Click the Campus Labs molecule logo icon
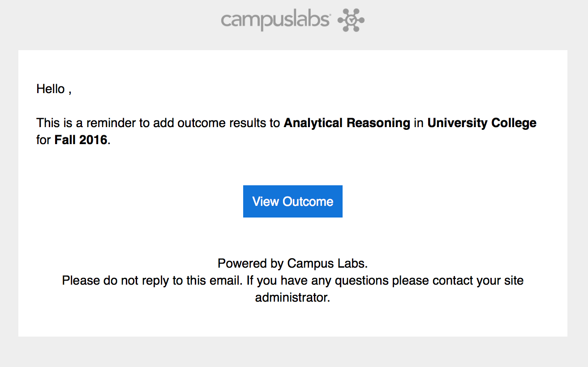588x367 pixels. [351, 20]
